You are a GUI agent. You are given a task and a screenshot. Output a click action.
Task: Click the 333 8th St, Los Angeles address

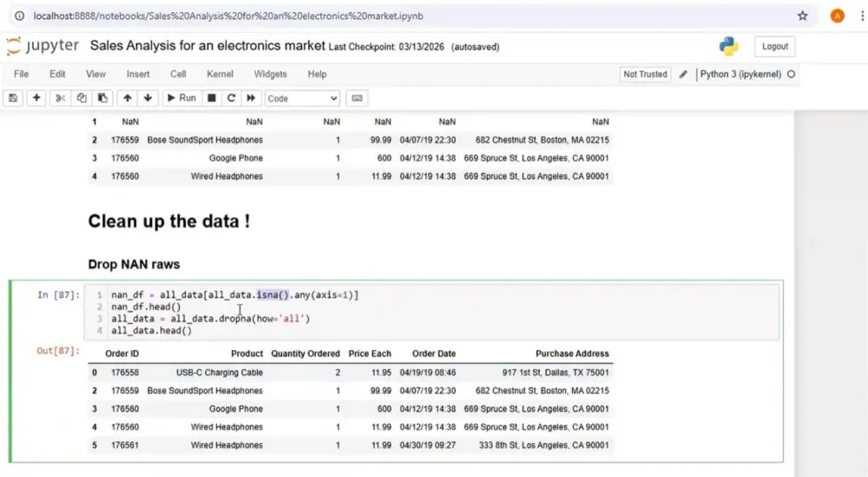point(543,446)
